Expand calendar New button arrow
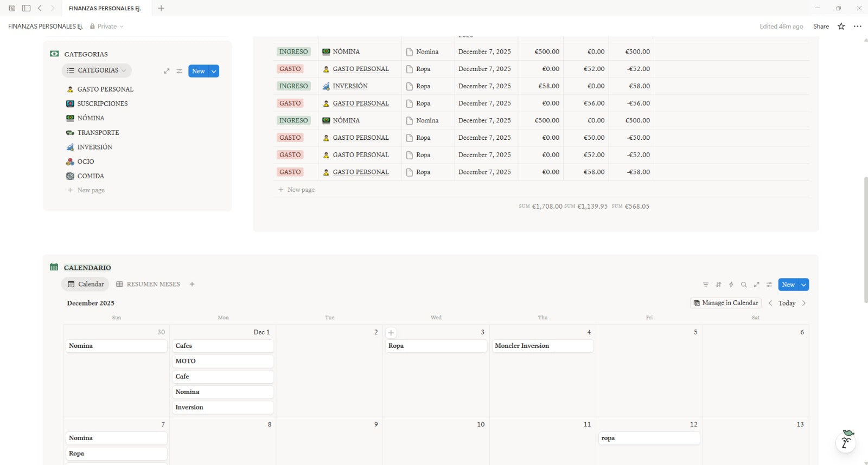The height and width of the screenshot is (465, 868). click(x=804, y=285)
